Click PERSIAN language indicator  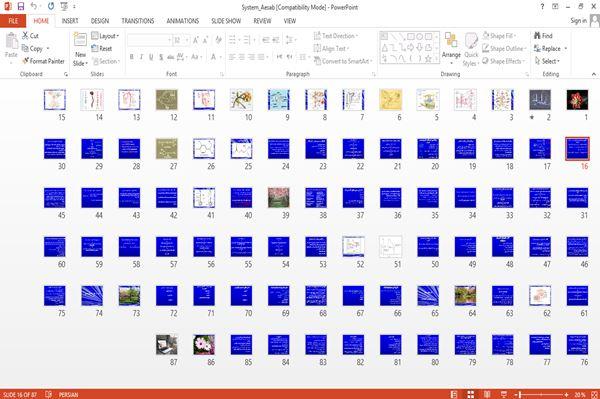tap(68, 394)
